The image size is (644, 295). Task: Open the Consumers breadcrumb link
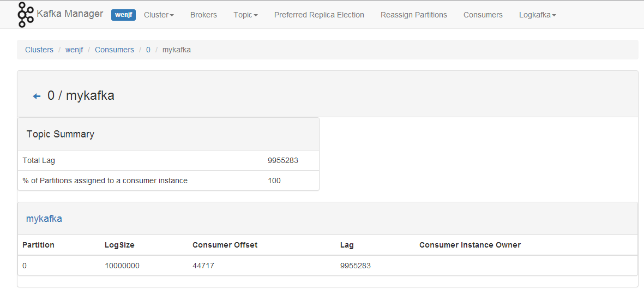[x=114, y=50]
